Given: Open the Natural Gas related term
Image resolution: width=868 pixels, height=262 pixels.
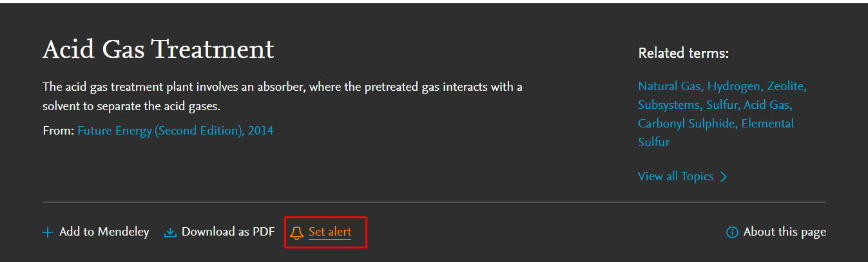Looking at the screenshot, I should (670, 86).
